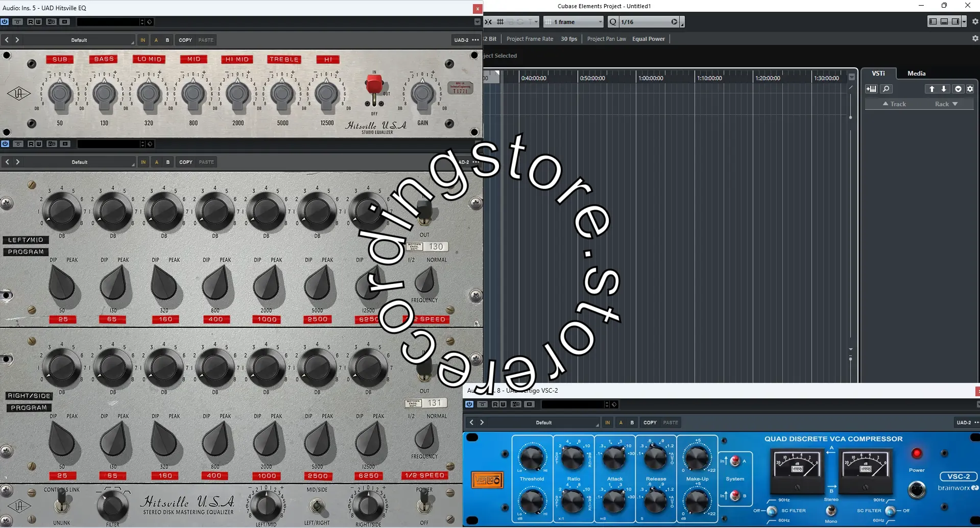
Task: Enable Write automation in Hitsville EQ header
Action: [x=38, y=21]
